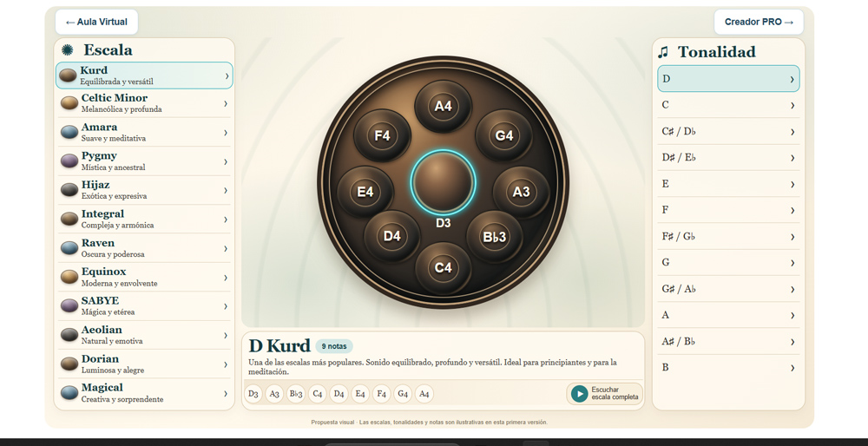
Task: Open the Amara row chevron
Action: [x=226, y=132]
